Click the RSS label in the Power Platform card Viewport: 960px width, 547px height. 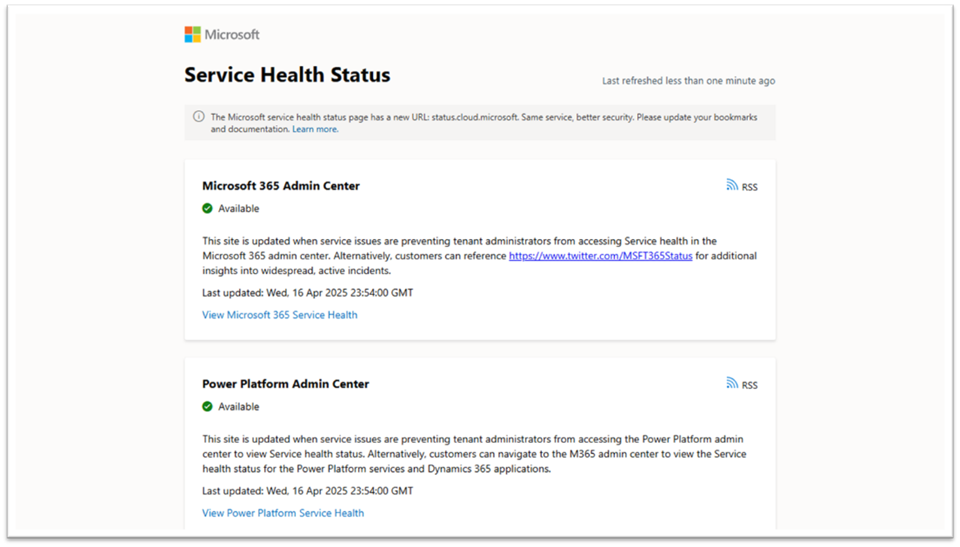tap(749, 385)
